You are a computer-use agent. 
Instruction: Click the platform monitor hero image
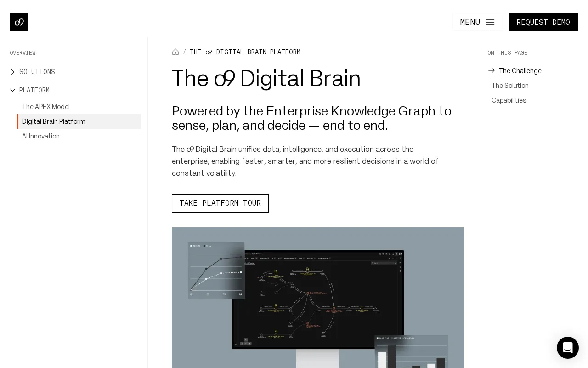coord(318,298)
